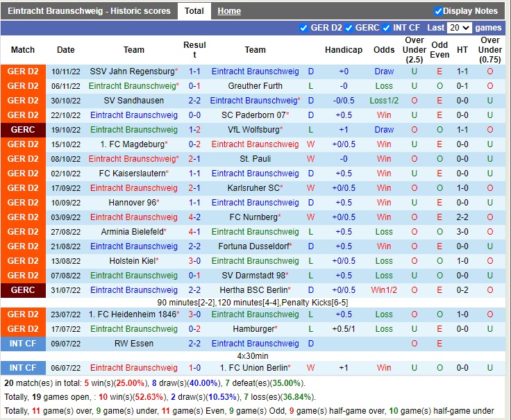
Task: Click the Date column header
Action: (66, 50)
